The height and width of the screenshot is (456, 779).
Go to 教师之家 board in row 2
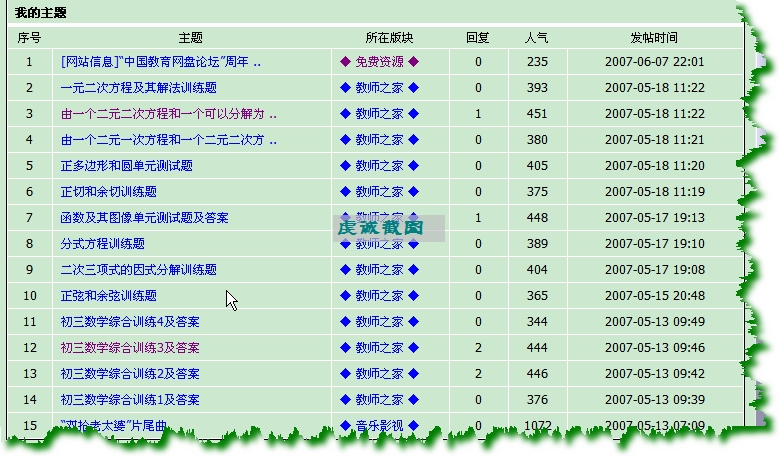(x=380, y=88)
